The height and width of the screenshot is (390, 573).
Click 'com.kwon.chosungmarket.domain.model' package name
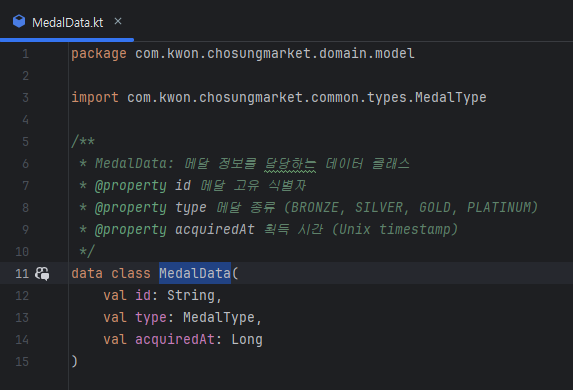coord(275,54)
